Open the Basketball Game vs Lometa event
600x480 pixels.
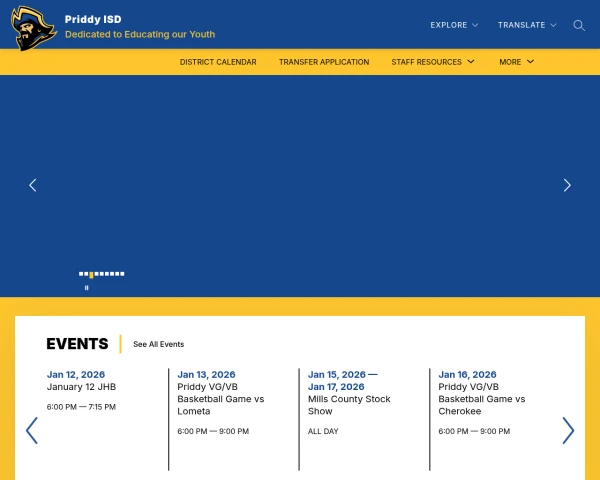tap(221, 399)
